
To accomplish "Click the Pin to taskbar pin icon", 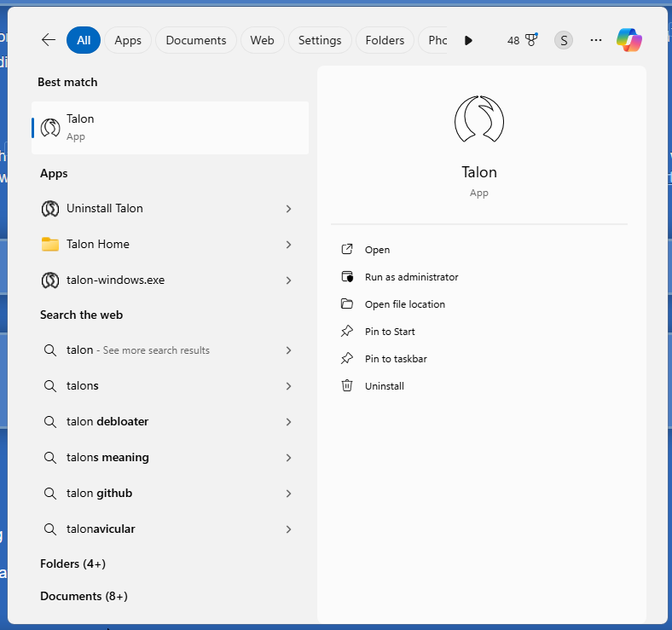I will (347, 358).
